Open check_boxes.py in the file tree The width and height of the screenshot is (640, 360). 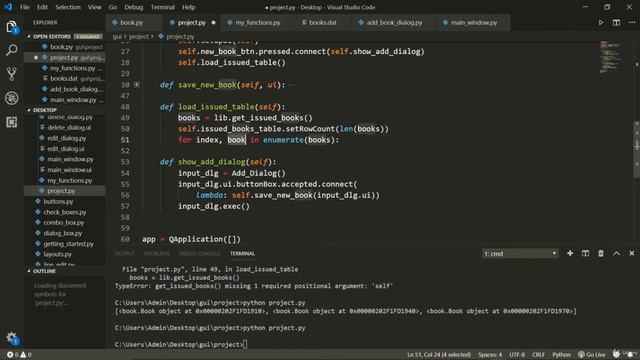click(64, 212)
